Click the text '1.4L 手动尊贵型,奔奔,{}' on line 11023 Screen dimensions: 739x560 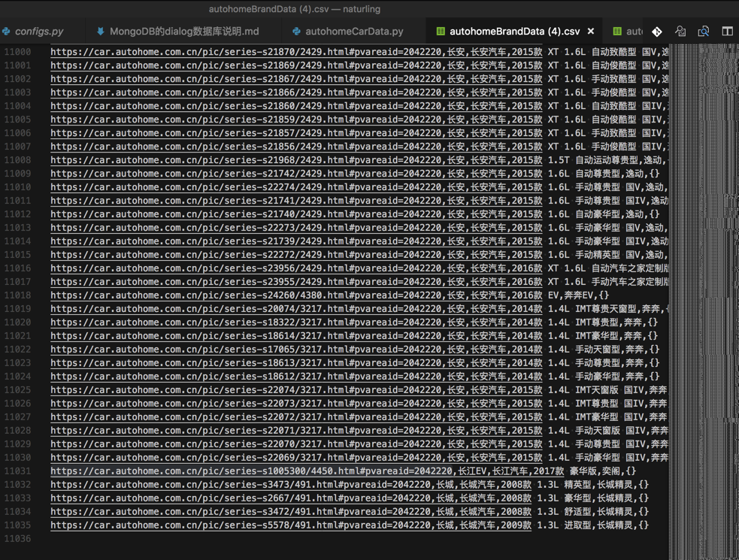pos(603,363)
